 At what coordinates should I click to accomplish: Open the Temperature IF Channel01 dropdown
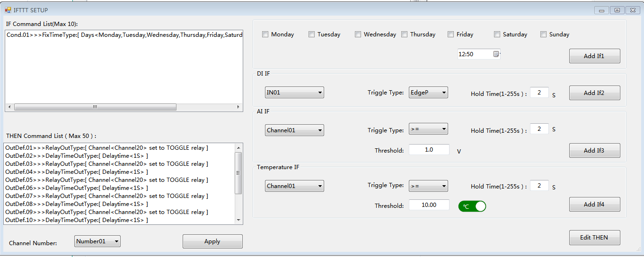[294, 186]
